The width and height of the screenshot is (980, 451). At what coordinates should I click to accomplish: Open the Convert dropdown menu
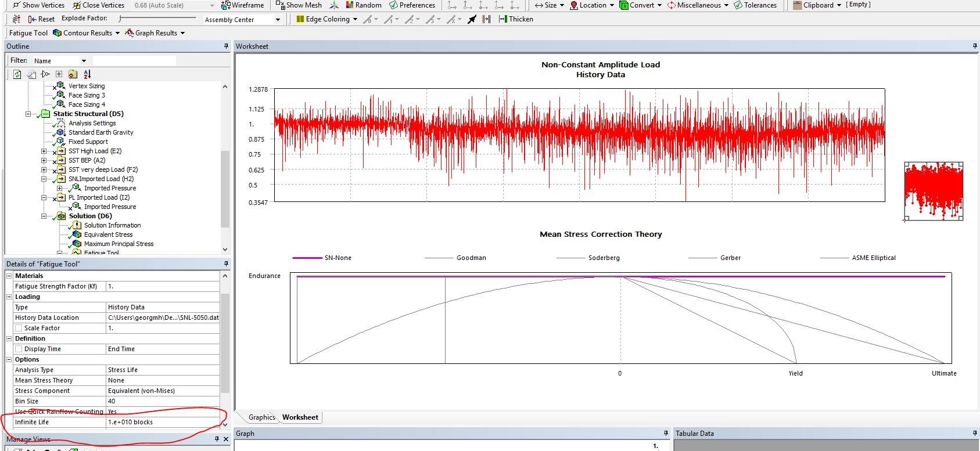point(641,5)
